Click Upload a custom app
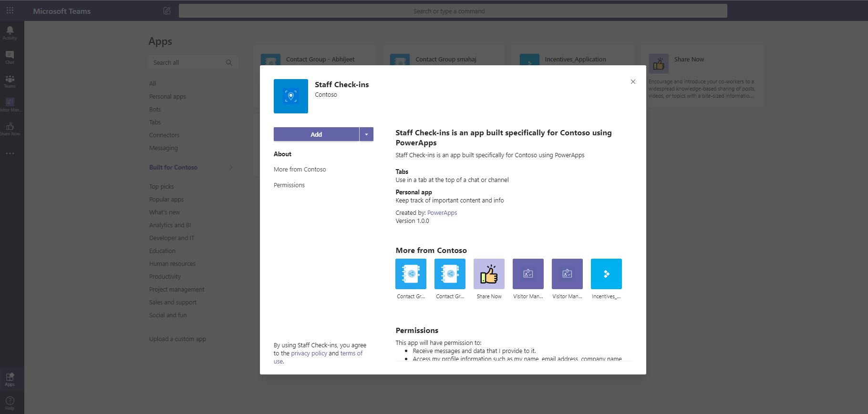The height and width of the screenshot is (414, 868). [x=177, y=339]
